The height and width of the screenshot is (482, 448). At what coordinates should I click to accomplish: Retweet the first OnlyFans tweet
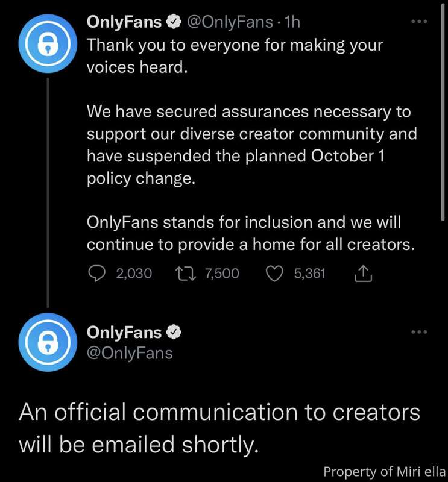[186, 274]
